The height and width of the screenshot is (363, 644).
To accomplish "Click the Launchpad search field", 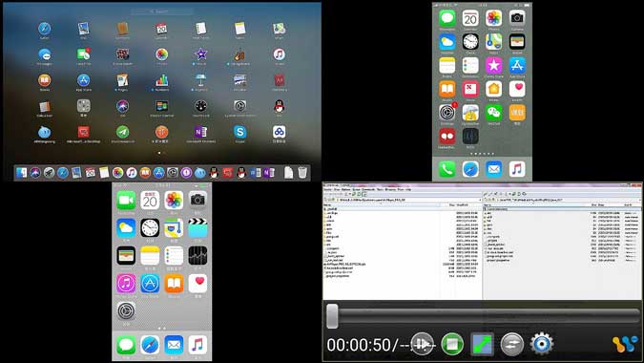I will click(x=162, y=11).
